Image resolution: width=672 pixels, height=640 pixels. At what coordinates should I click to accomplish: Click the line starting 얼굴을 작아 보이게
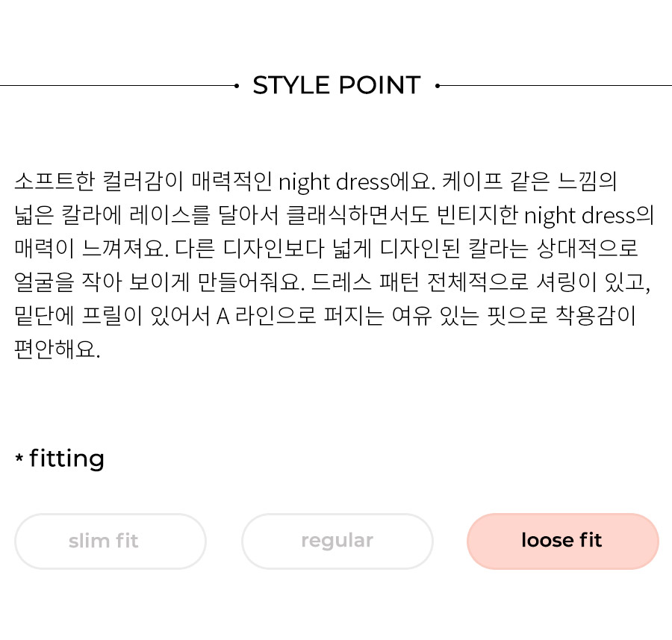point(332,282)
